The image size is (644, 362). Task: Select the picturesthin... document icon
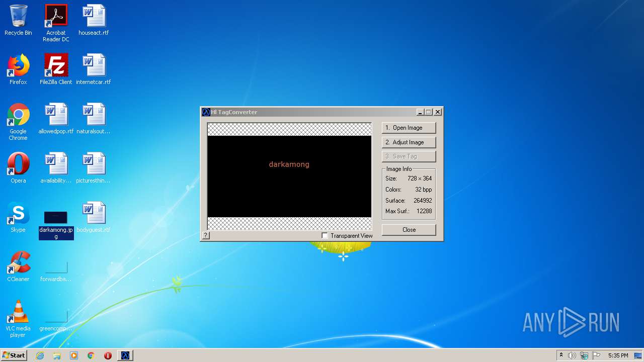coord(94,168)
